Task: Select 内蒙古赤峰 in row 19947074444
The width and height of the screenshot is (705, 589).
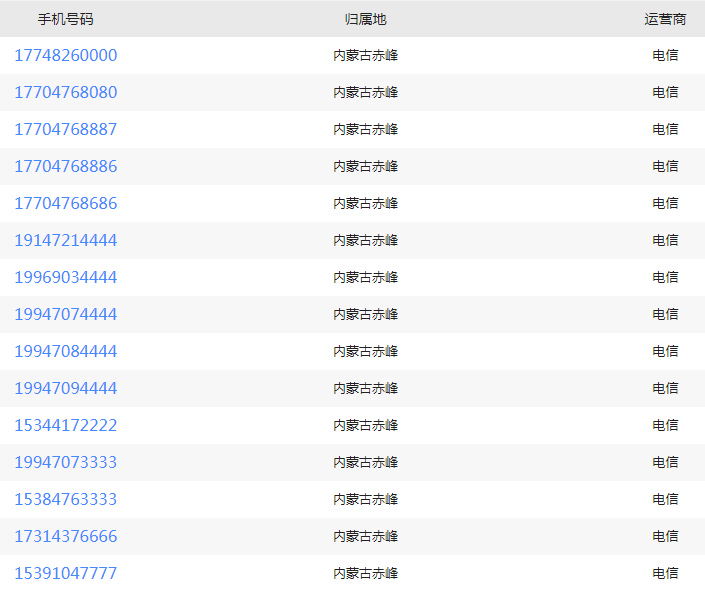Action: [366, 314]
